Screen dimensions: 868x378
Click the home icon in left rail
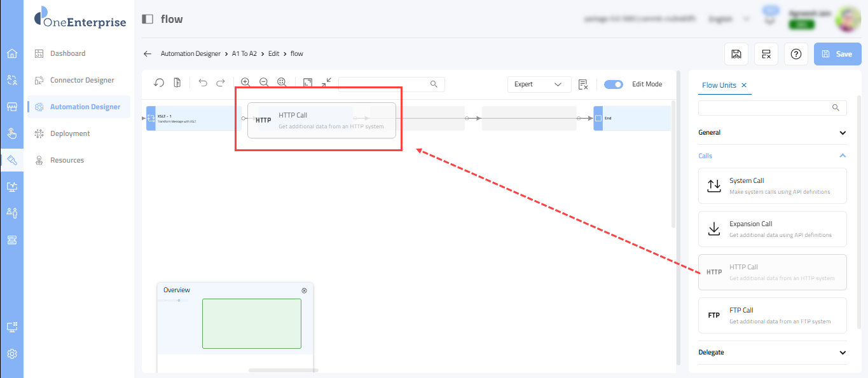point(11,53)
